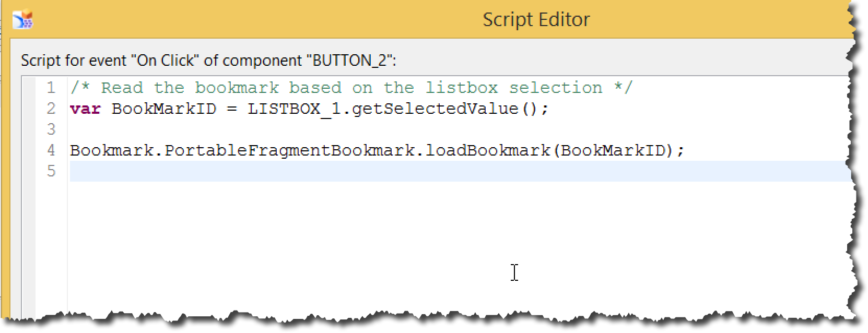
Task: Click line number 2 in gutter
Action: click(51, 109)
